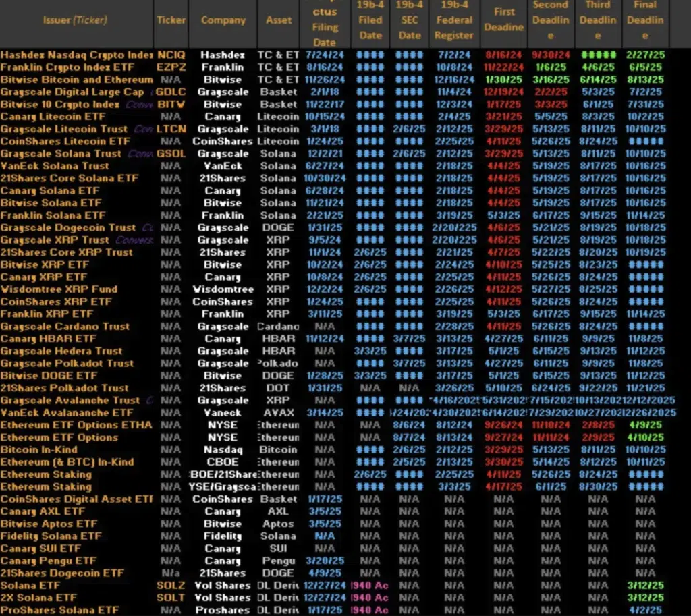Screen dimensions: 691x616
Task: Select the BITW ticker cell
Action: [171, 105]
